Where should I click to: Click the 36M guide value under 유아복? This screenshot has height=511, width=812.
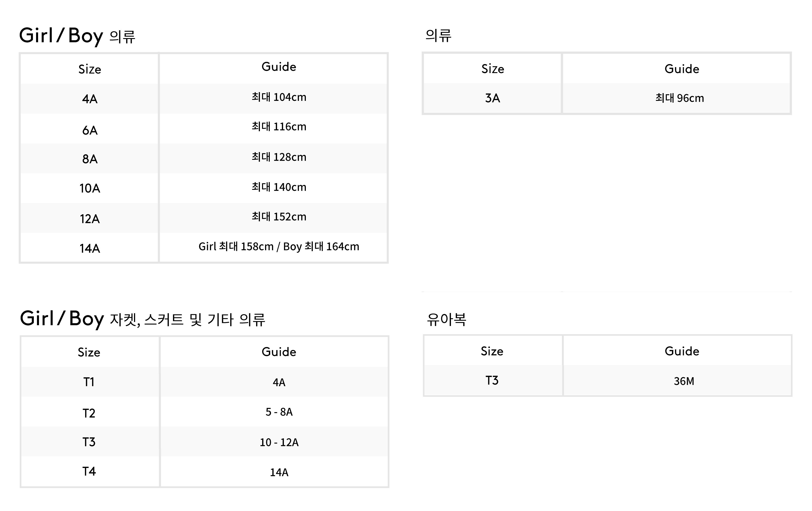[x=684, y=381]
